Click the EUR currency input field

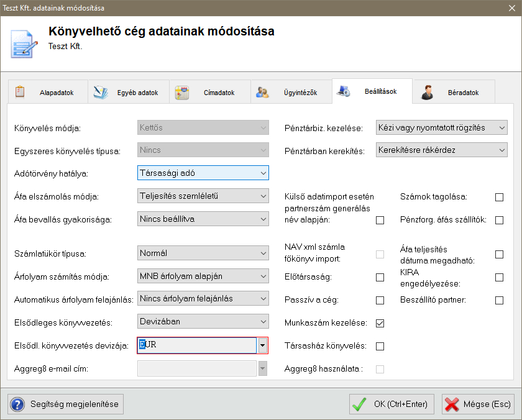point(198,345)
